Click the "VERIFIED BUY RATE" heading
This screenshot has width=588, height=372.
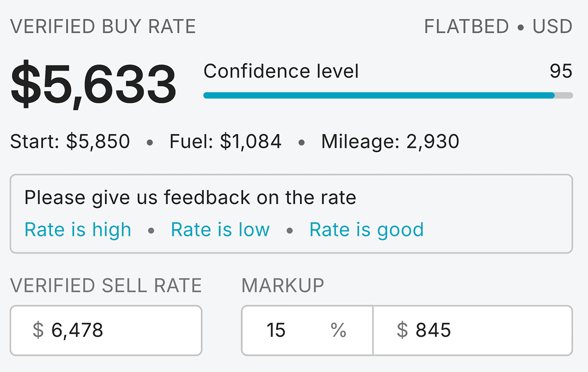point(103,26)
